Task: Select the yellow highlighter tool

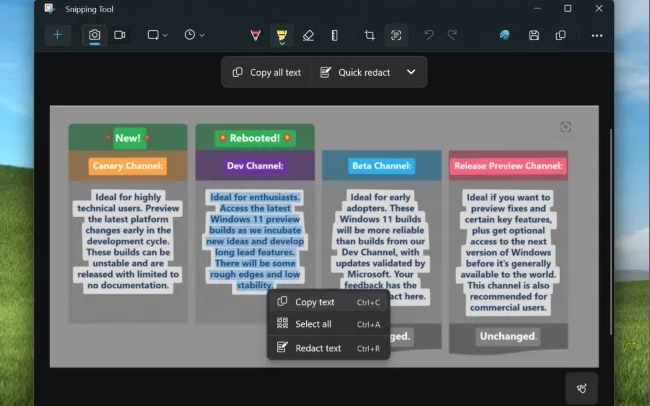Action: coord(282,35)
